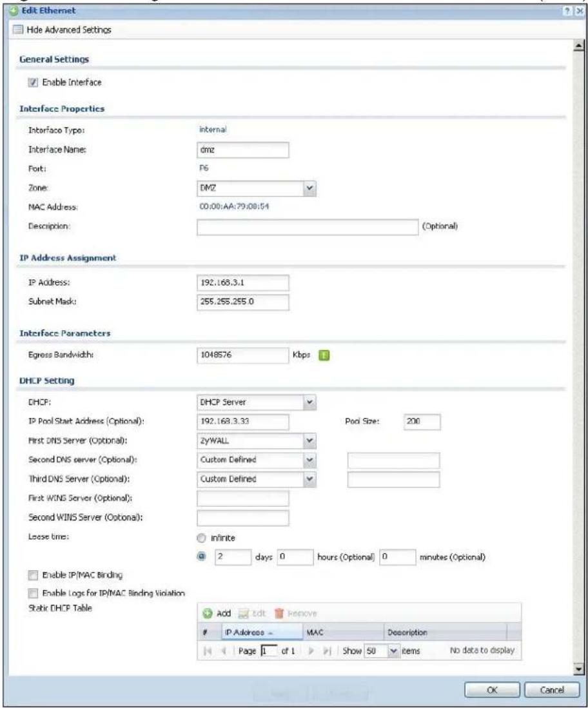Check Enable Logs for IP/MAC Binding Violation
588x708 pixels.
32,593
